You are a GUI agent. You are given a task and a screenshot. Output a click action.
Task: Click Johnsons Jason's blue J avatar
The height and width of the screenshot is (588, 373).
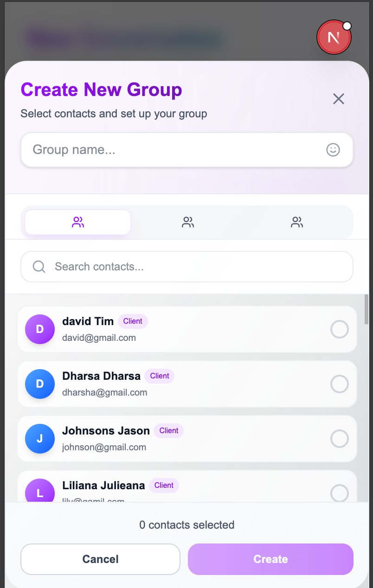40,439
